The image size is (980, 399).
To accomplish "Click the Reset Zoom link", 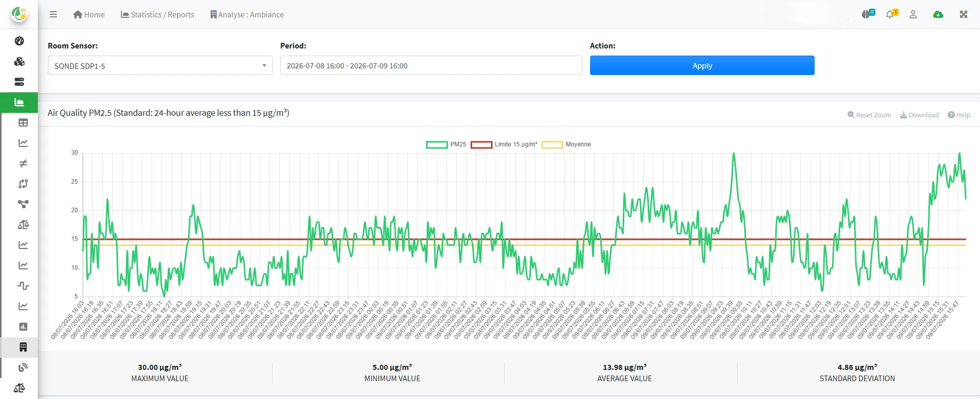I will click(869, 115).
